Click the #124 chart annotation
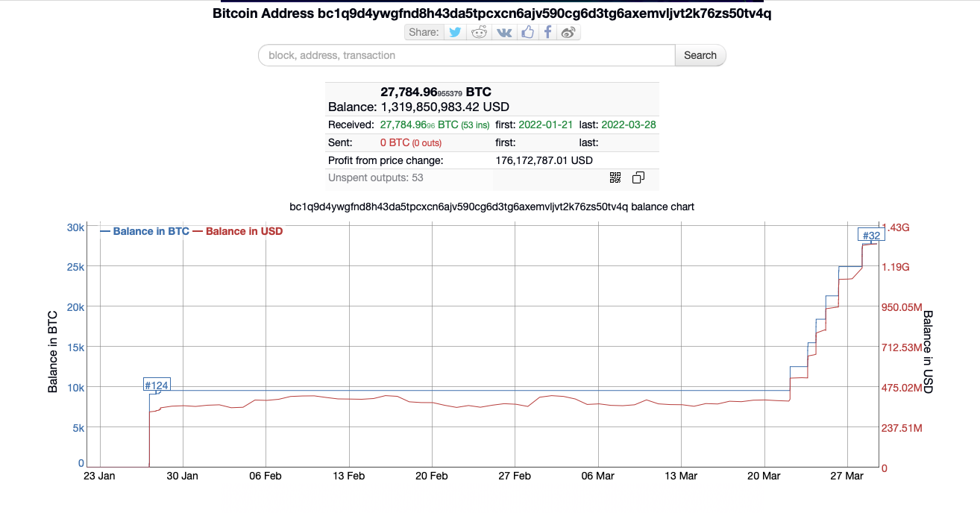 [157, 385]
